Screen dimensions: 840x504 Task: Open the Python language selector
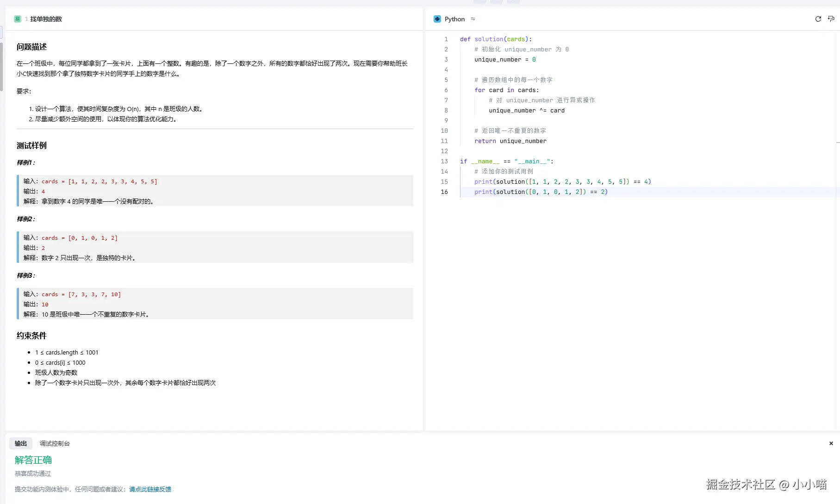(454, 19)
